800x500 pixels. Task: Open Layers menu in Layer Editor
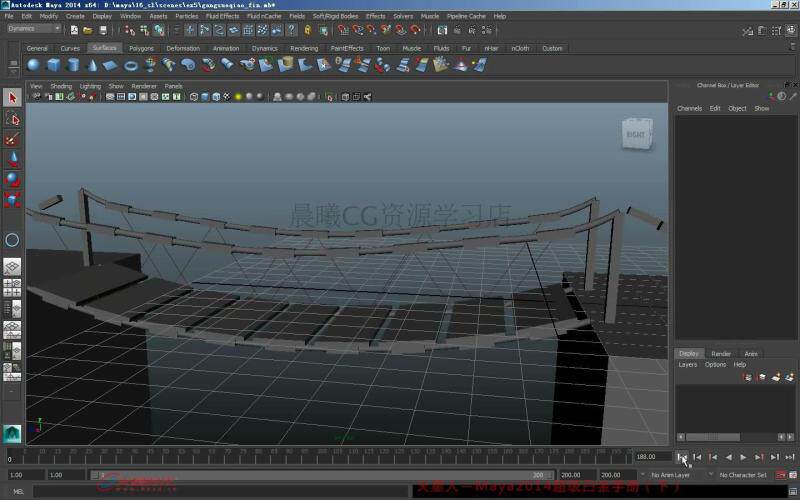click(x=687, y=365)
